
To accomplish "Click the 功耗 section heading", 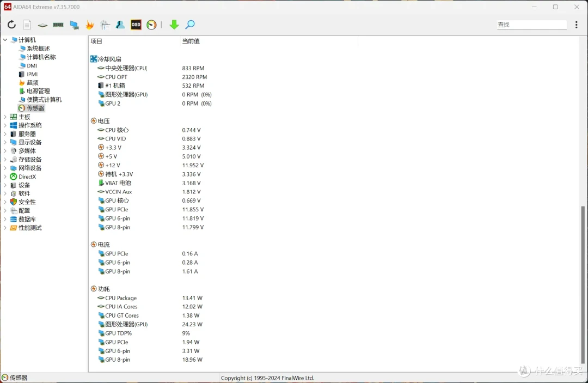I will [103, 289].
